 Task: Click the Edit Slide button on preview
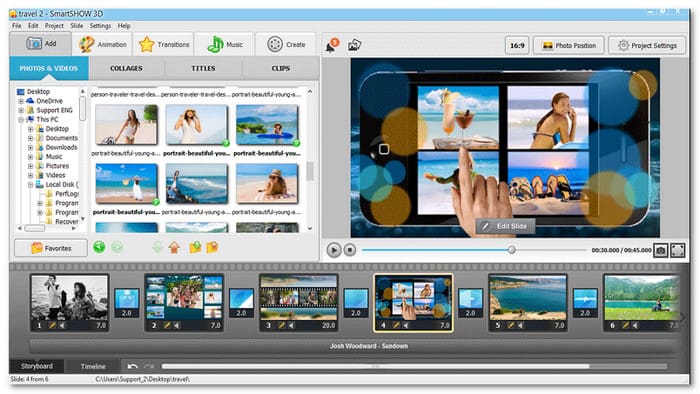click(x=505, y=226)
